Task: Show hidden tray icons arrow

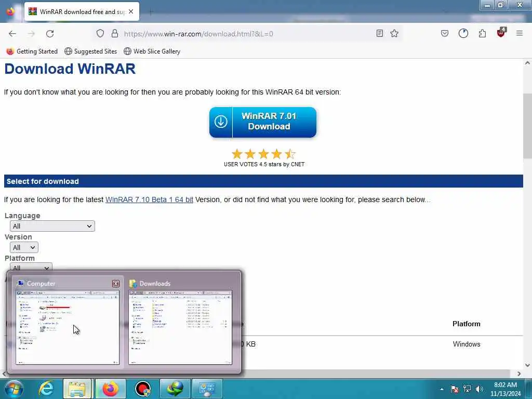Action: (442, 389)
